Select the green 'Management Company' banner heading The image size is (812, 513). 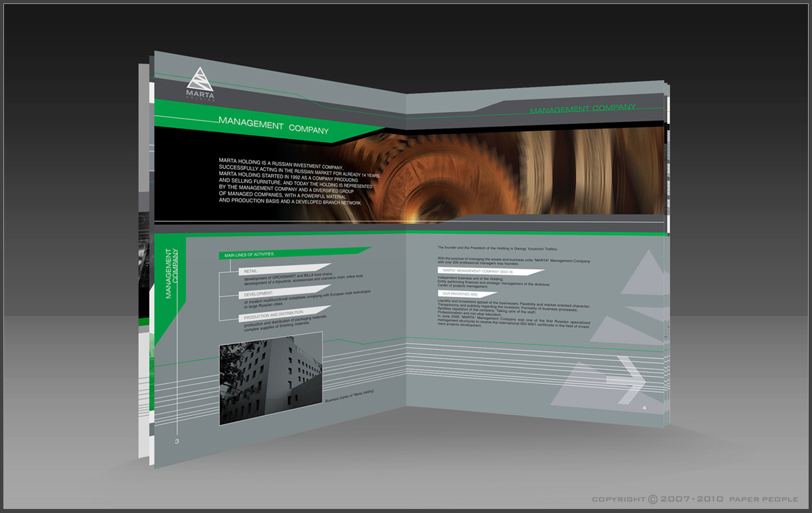point(273,126)
